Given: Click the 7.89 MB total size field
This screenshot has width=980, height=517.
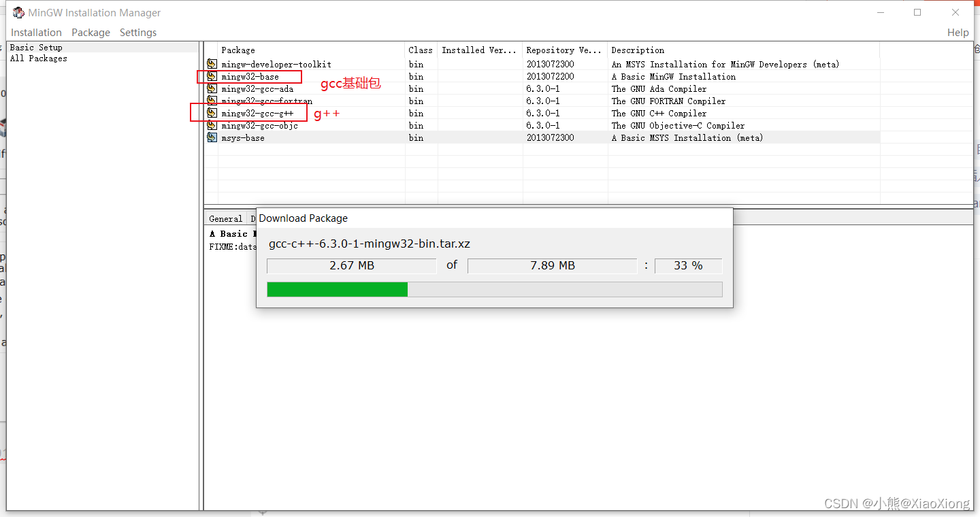Looking at the screenshot, I should click(552, 265).
